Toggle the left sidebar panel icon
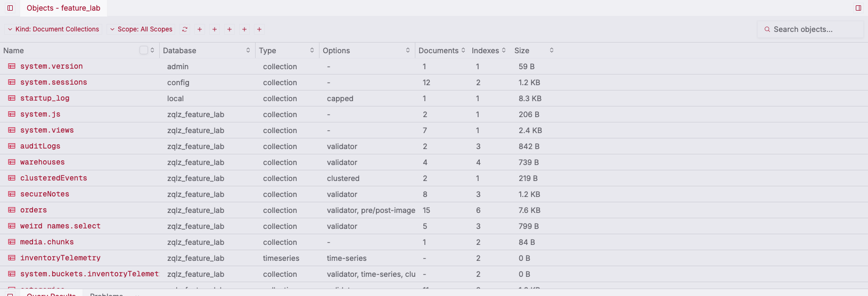 click(x=10, y=8)
